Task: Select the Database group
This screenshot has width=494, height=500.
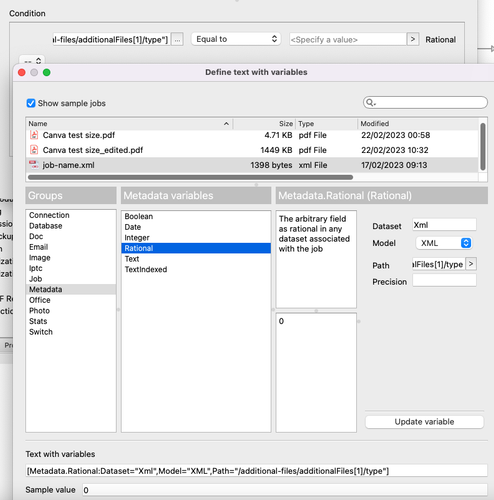Action: click(x=71, y=226)
